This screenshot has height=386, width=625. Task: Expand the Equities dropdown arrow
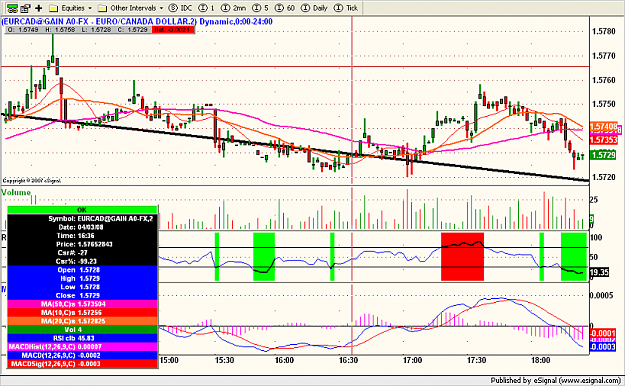click(x=90, y=8)
